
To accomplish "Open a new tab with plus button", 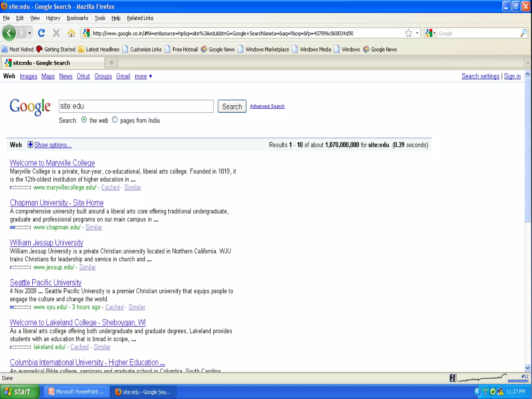I will tap(111, 63).
